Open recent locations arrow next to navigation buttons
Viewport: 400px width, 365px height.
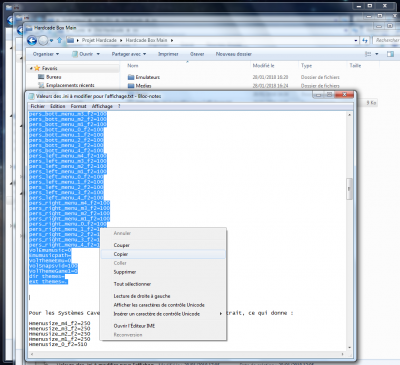[x=51, y=41]
